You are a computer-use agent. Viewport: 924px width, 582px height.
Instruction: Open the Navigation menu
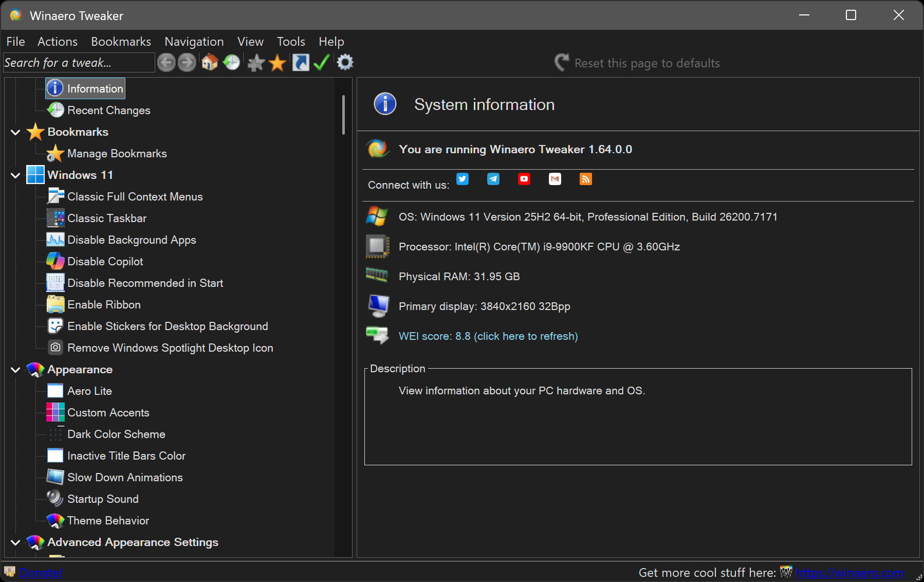(x=194, y=42)
